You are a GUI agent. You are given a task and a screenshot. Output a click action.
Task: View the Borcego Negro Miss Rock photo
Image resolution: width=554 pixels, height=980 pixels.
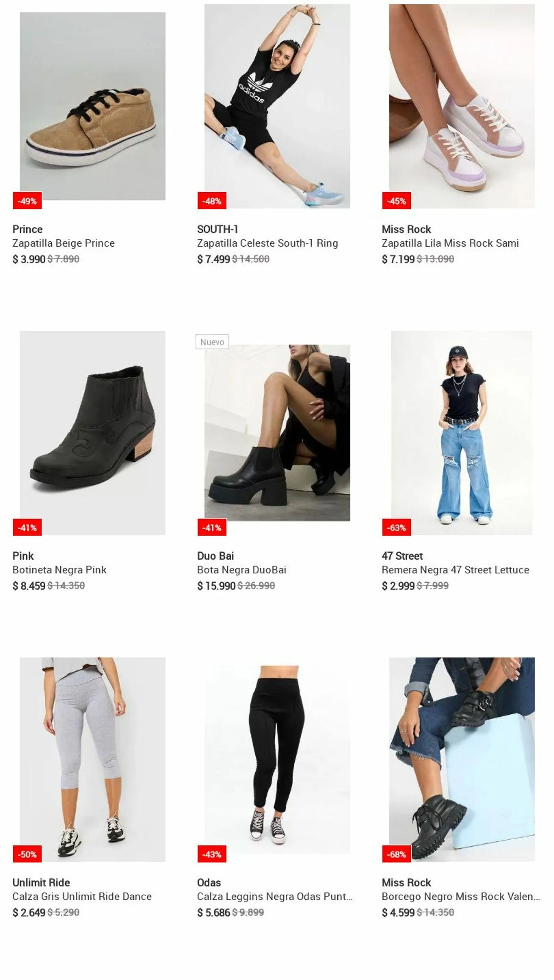[x=462, y=759]
